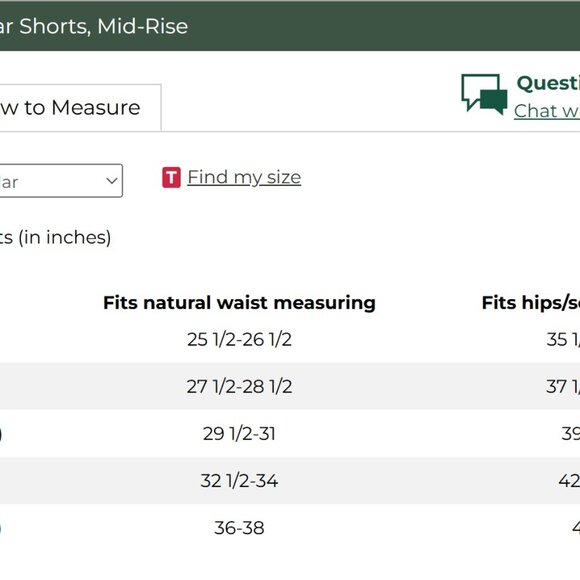The width and height of the screenshot is (580, 580).
Task: Click the Questions heading beside the chat icon
Action: point(548,83)
